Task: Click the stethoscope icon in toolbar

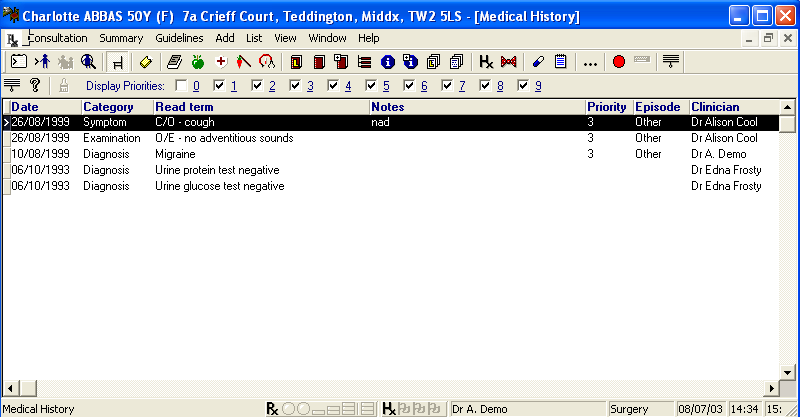Action: [x=266, y=62]
